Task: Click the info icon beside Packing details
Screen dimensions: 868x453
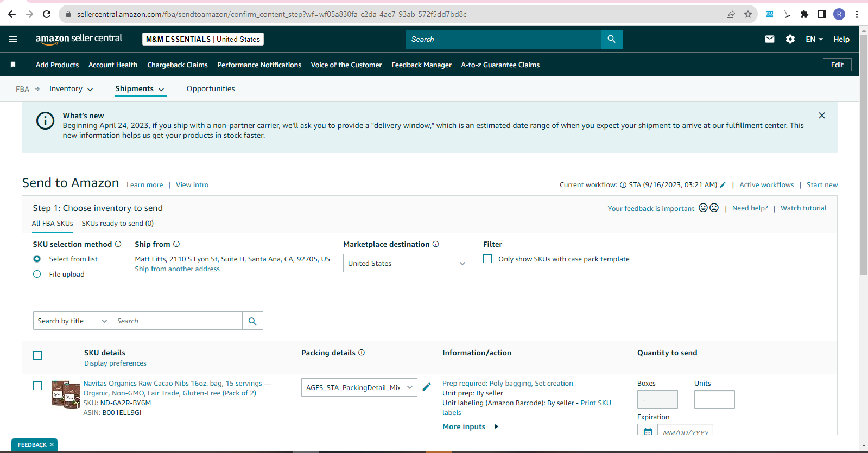Action: click(x=362, y=353)
